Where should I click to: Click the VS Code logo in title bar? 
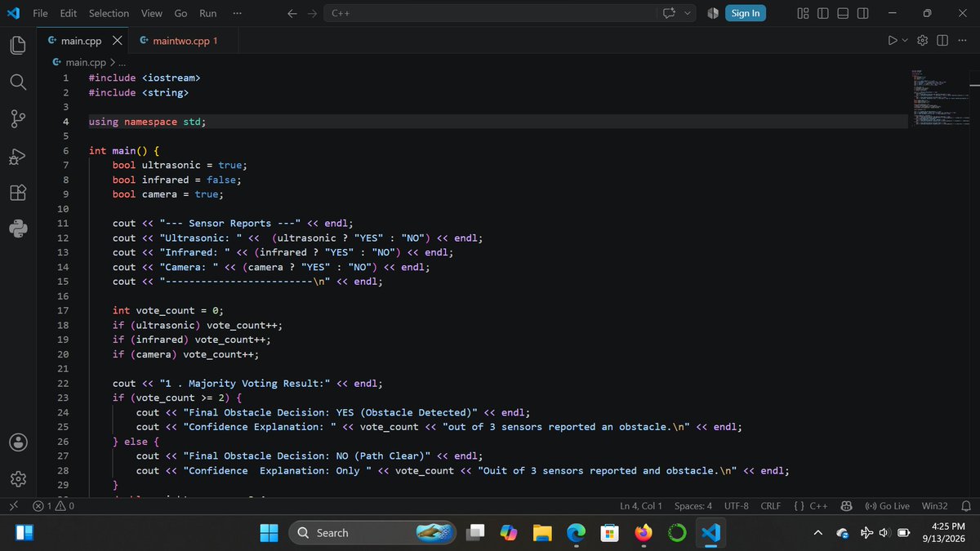pyautogui.click(x=13, y=13)
